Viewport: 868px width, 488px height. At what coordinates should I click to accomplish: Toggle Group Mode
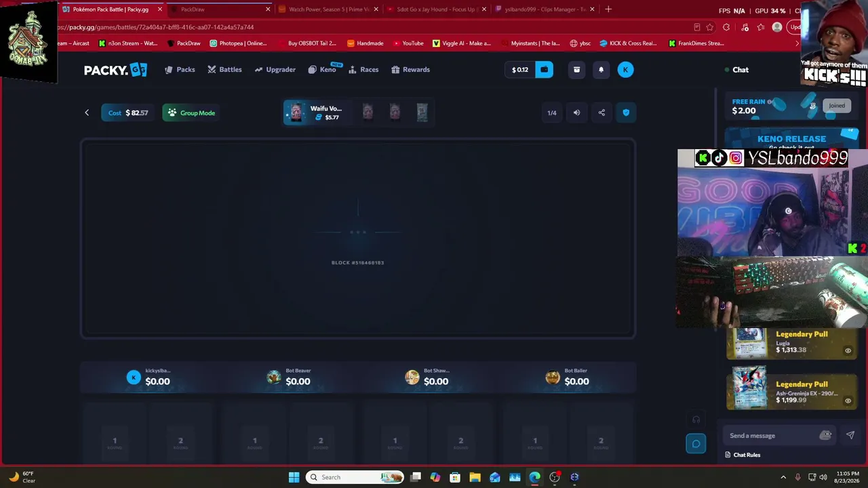pos(192,113)
